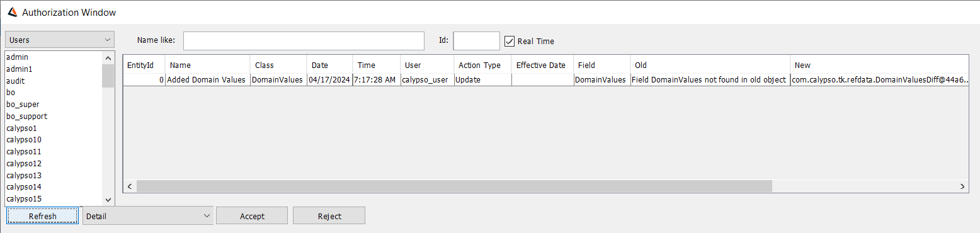Select user calypso13 in the list
This screenshot has height=233, width=980.
pyautogui.click(x=54, y=175)
